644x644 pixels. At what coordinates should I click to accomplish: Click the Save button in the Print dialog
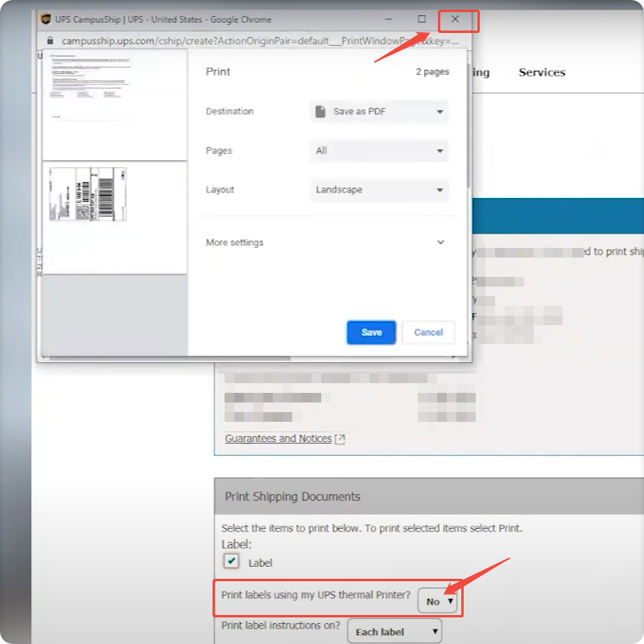tap(371, 332)
